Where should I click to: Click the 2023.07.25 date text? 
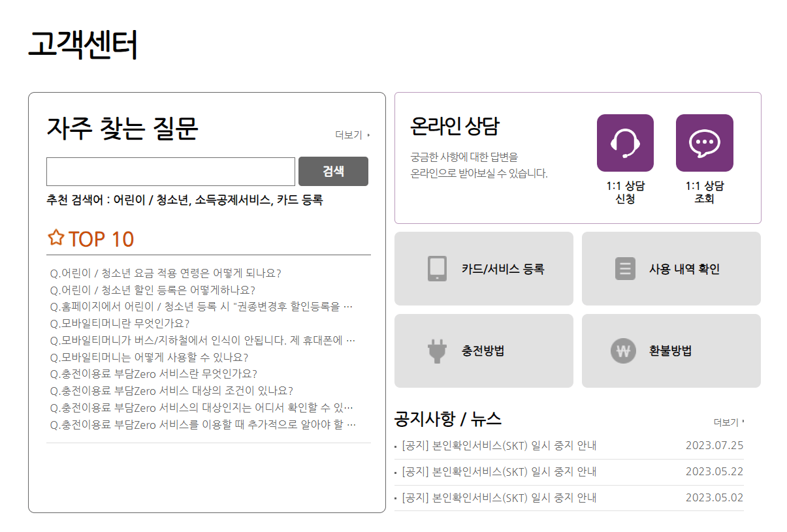[715, 446]
